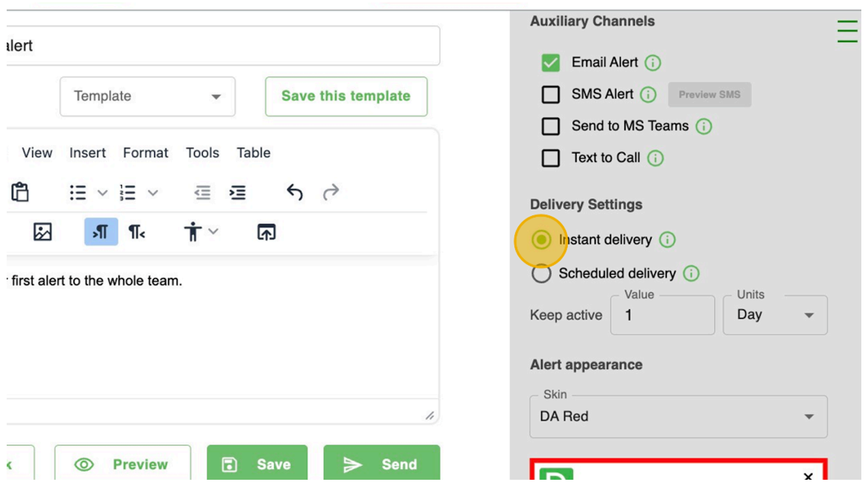868x484 pixels.
Task: Open the Insert menu
Action: tap(87, 153)
